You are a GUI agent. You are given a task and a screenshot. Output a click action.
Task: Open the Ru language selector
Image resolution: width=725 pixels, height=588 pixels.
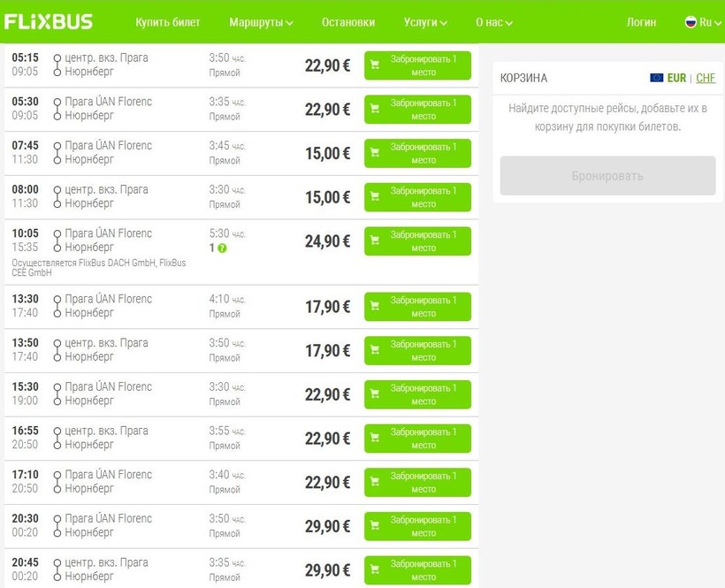703,22
